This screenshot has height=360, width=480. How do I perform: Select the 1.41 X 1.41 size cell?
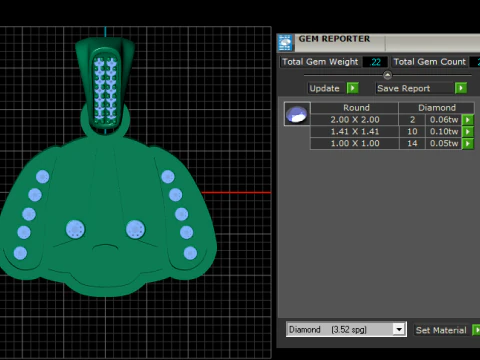click(355, 132)
